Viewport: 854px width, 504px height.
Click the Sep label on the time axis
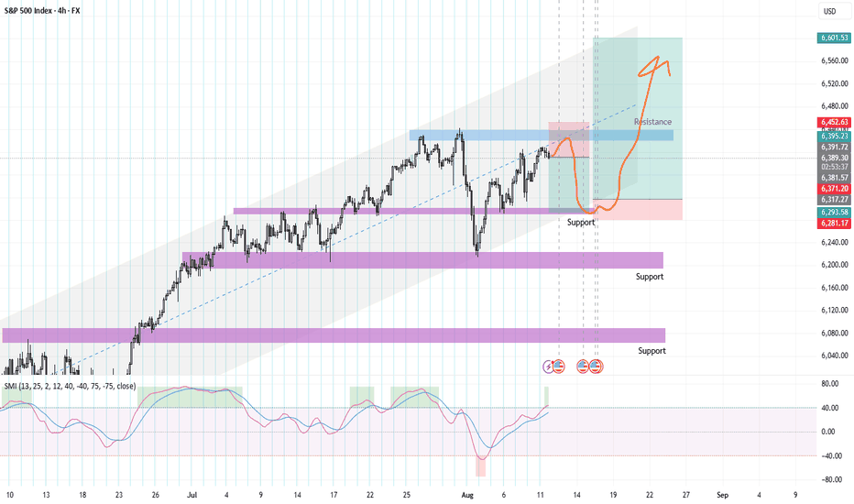pyautogui.click(x=722, y=495)
